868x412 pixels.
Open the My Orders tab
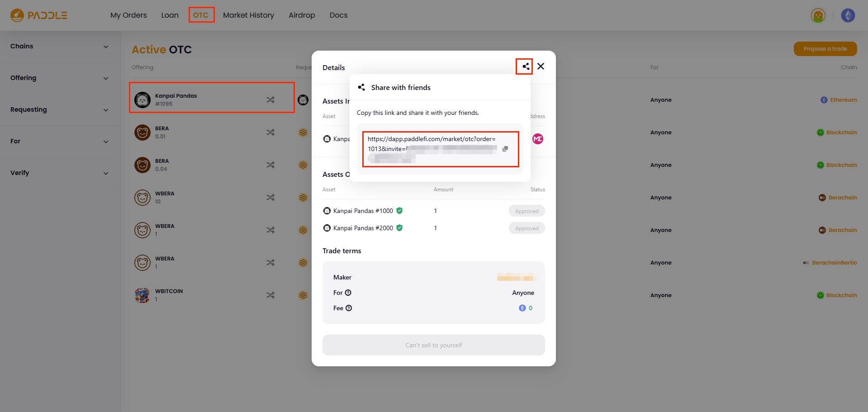[x=128, y=15]
